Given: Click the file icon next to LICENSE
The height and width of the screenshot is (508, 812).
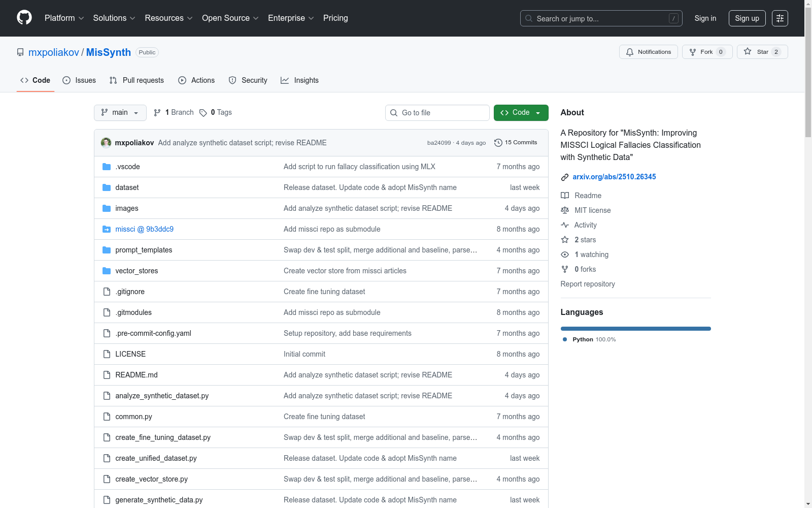Looking at the screenshot, I should click(107, 354).
